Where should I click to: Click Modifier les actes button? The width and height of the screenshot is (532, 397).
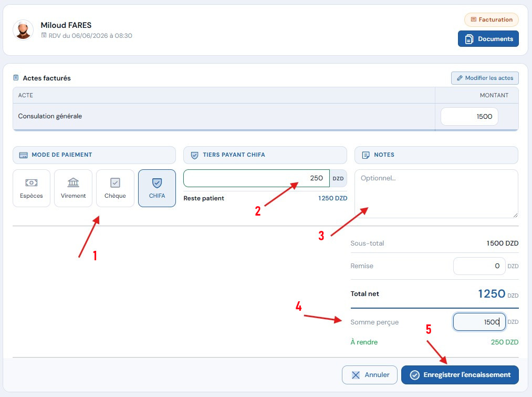(485, 78)
